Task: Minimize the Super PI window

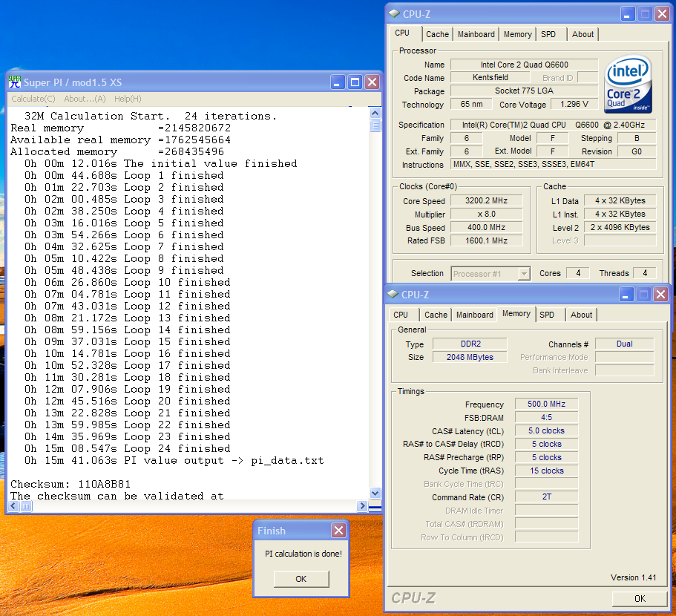Action: (x=338, y=82)
